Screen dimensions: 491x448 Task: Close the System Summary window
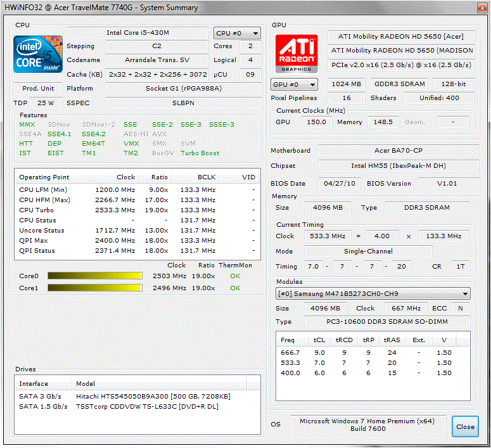tap(482, 8)
